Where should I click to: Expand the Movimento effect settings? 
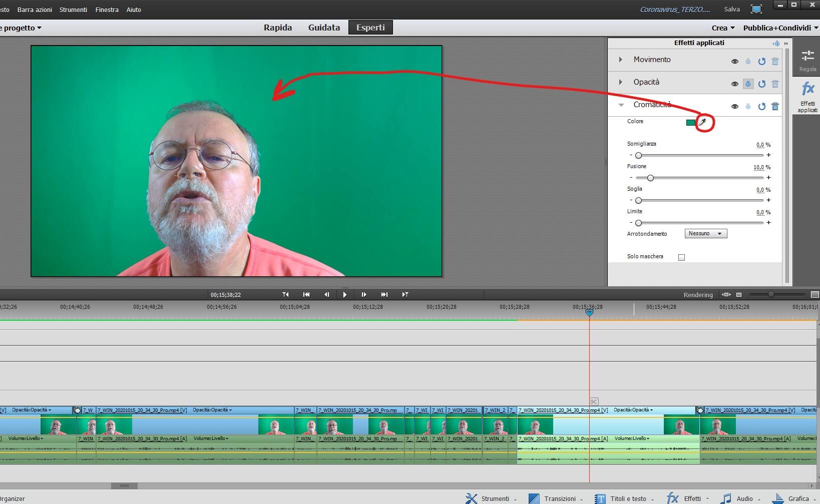point(621,60)
